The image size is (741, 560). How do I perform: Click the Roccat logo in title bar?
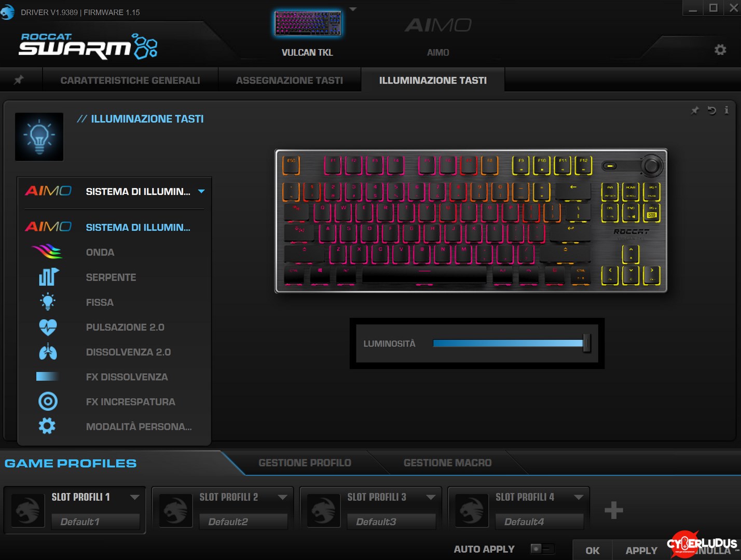[7, 12]
